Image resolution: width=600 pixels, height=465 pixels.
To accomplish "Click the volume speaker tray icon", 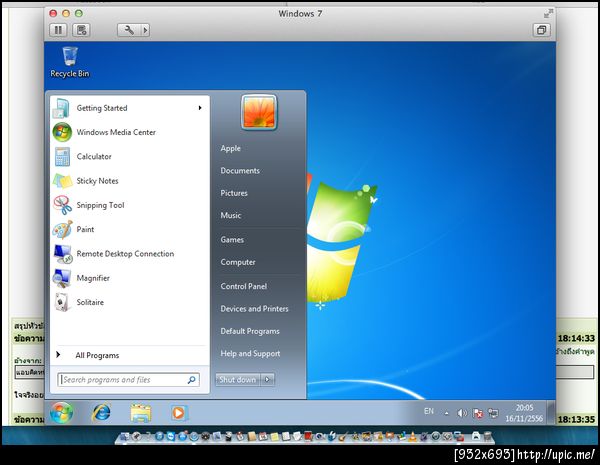I will 462,413.
